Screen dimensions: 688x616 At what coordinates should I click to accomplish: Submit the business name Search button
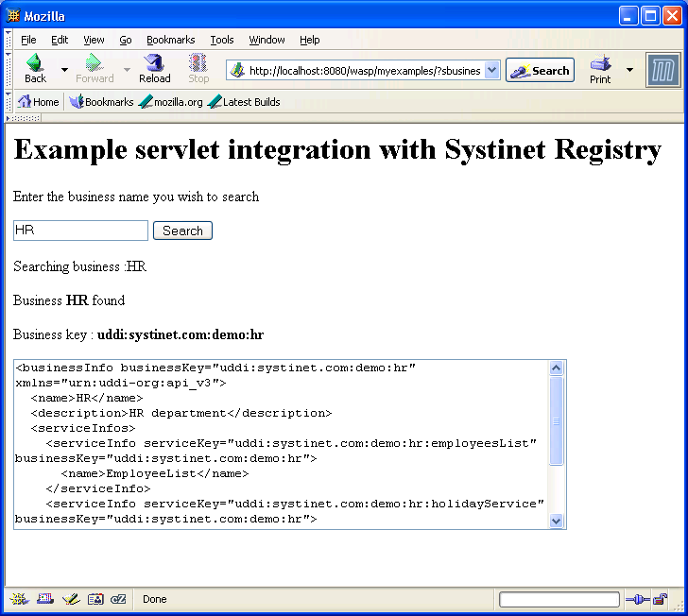click(182, 231)
